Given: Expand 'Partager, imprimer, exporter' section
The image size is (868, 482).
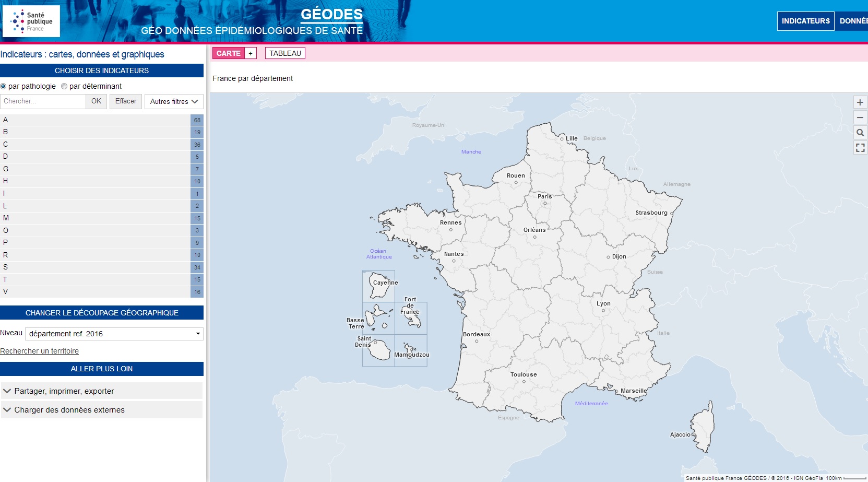Looking at the screenshot, I should [x=102, y=391].
